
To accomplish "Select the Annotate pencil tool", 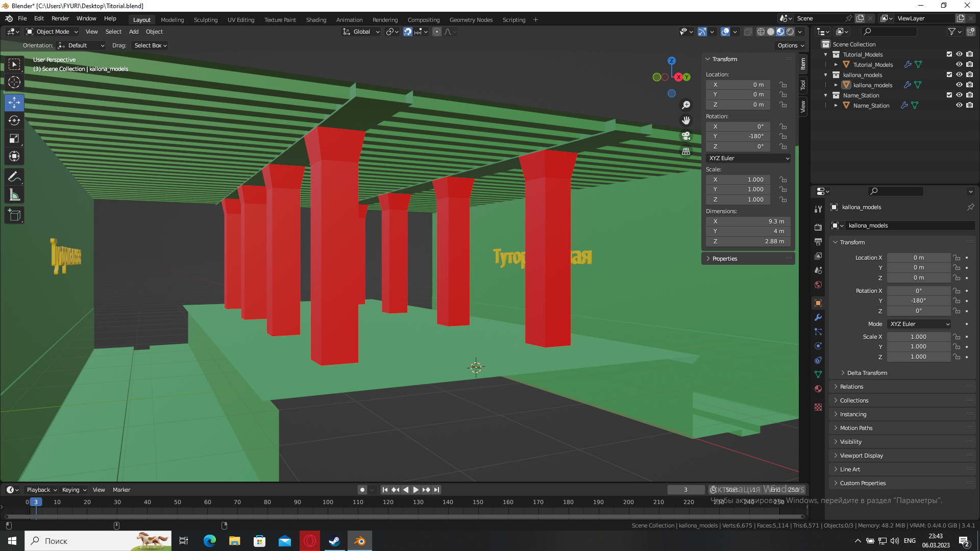I will point(14,177).
